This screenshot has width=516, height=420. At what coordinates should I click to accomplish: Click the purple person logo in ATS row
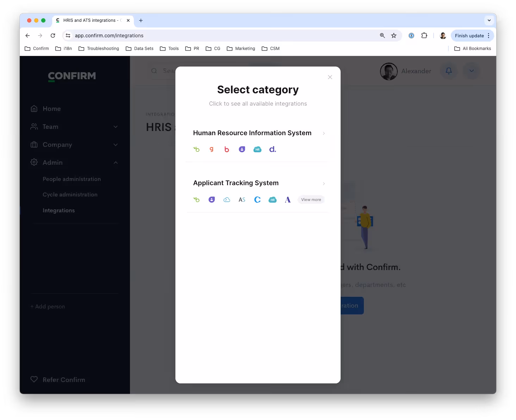[212, 200]
